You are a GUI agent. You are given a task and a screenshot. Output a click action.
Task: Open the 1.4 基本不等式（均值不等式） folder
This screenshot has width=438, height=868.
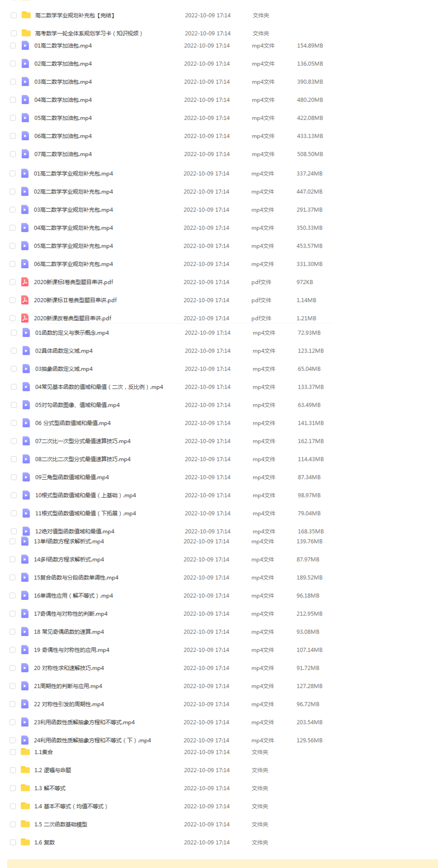coord(71,806)
